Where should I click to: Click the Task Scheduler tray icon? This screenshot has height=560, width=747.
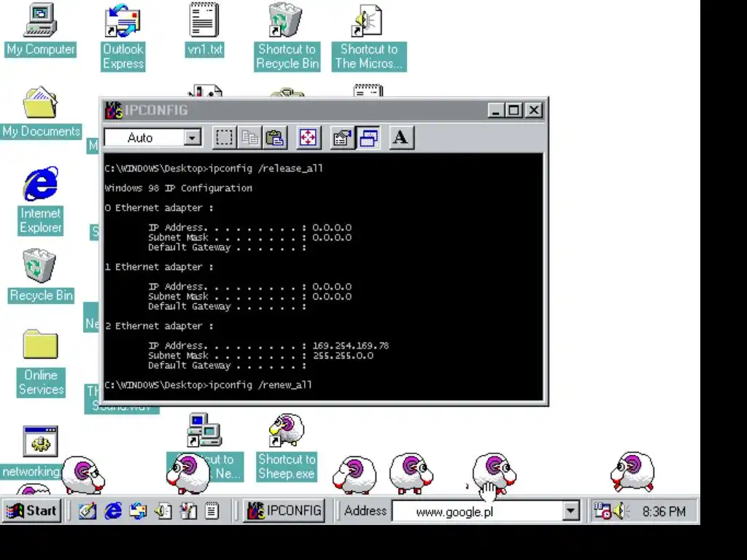[x=603, y=511]
